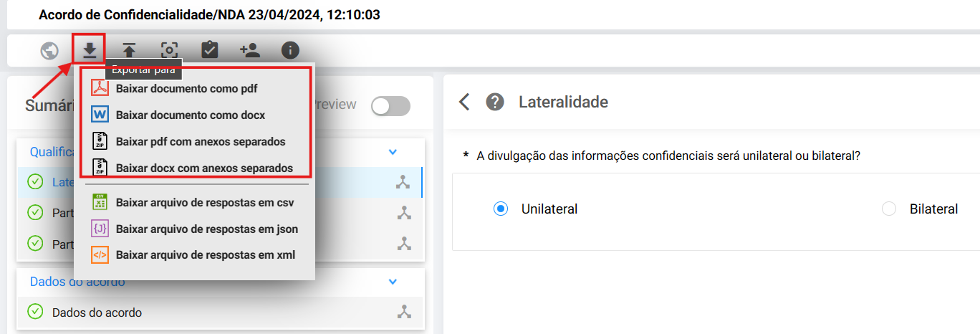Click the branch icon in the second Part row
980x334 pixels.
pyautogui.click(x=404, y=244)
